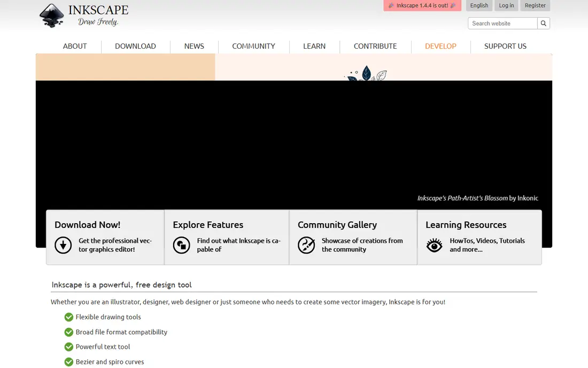Click 'Find out what Inkscape is capable of' text
This screenshot has width=588, height=368.
click(x=238, y=245)
